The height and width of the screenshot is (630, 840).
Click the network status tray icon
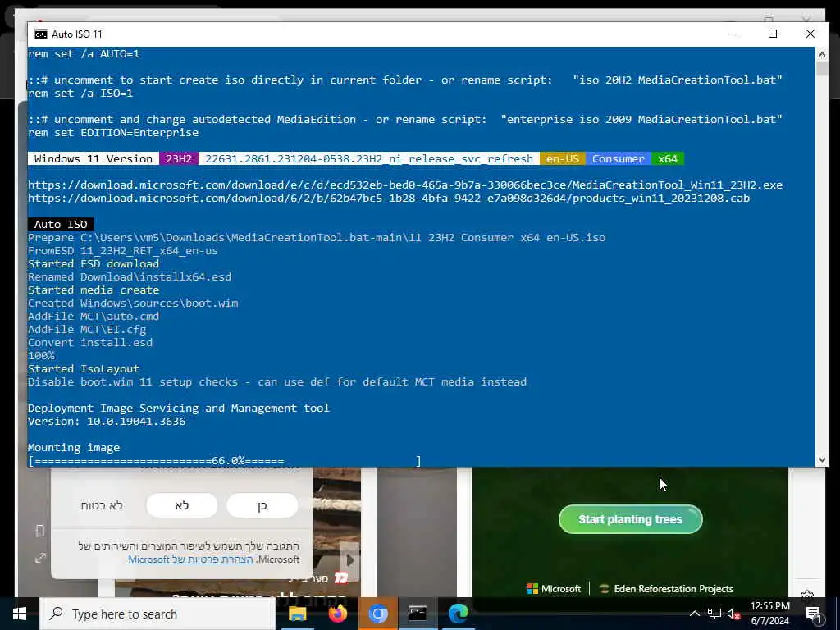(714, 614)
